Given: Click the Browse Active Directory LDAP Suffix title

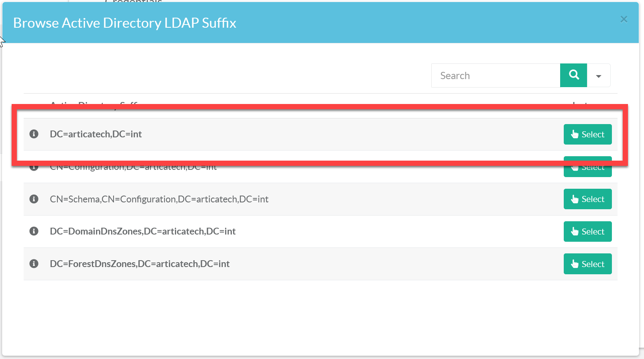Looking at the screenshot, I should [125, 23].
